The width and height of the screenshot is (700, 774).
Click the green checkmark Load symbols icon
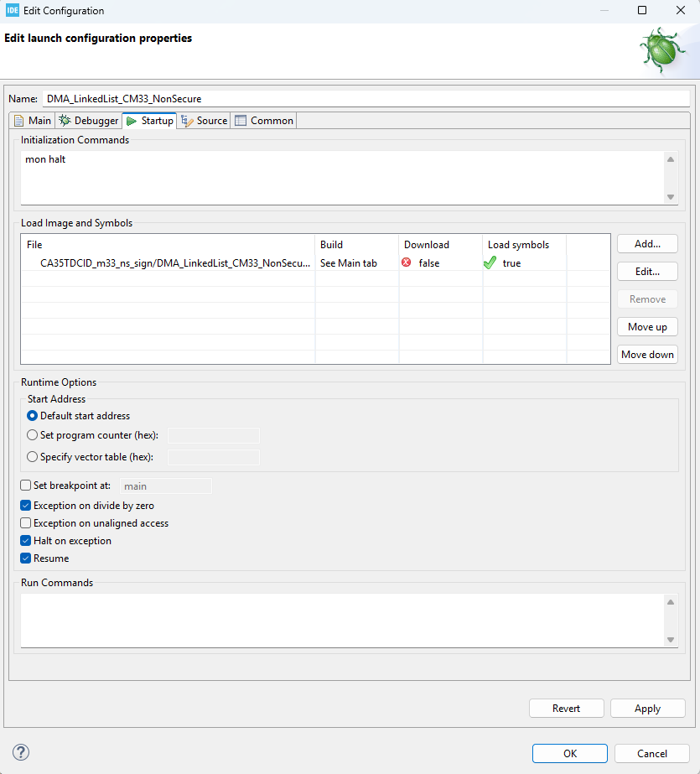(490, 262)
